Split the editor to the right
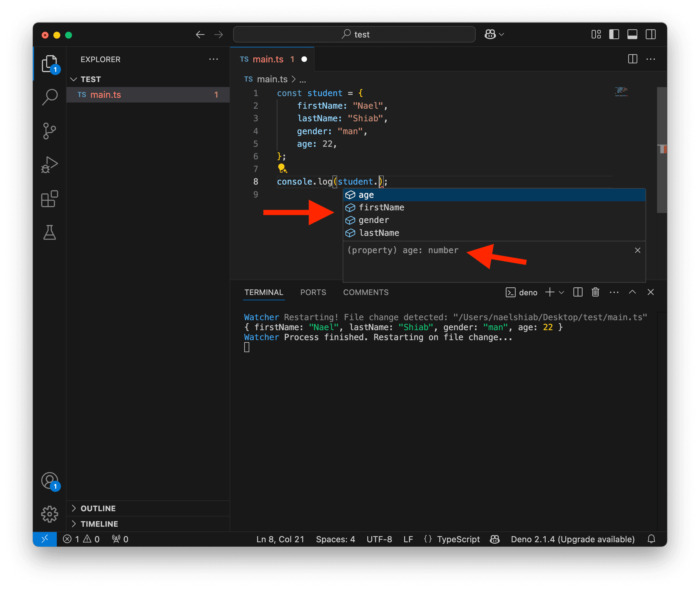The image size is (700, 590). [x=632, y=59]
